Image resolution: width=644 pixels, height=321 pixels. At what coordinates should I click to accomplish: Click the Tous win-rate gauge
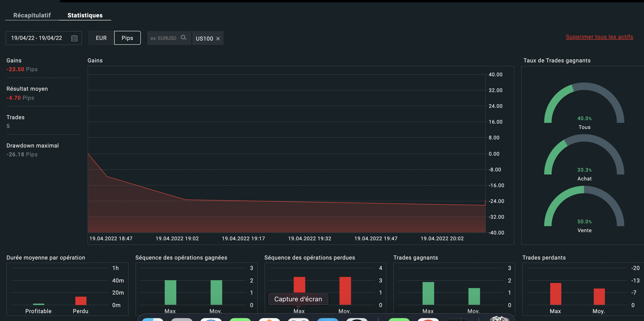[x=584, y=105]
